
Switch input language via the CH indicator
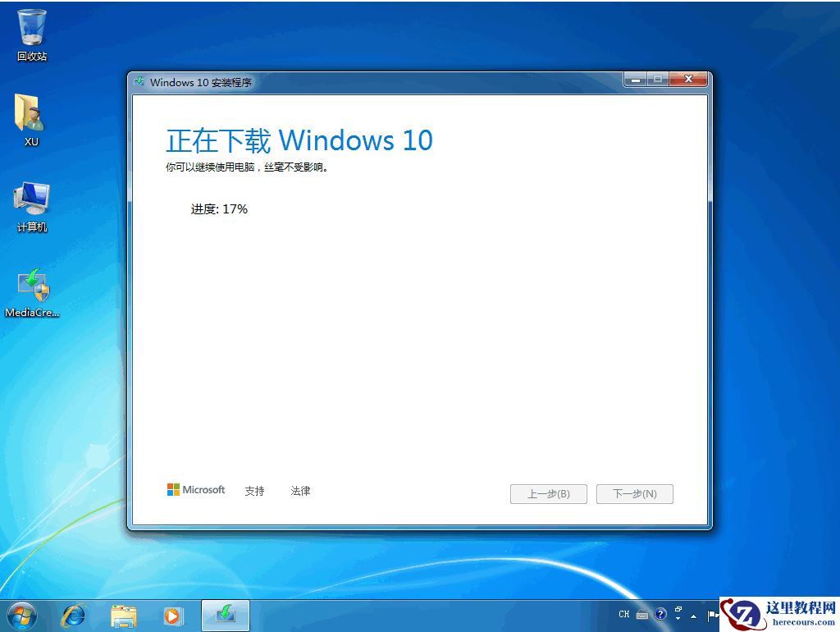click(623, 614)
